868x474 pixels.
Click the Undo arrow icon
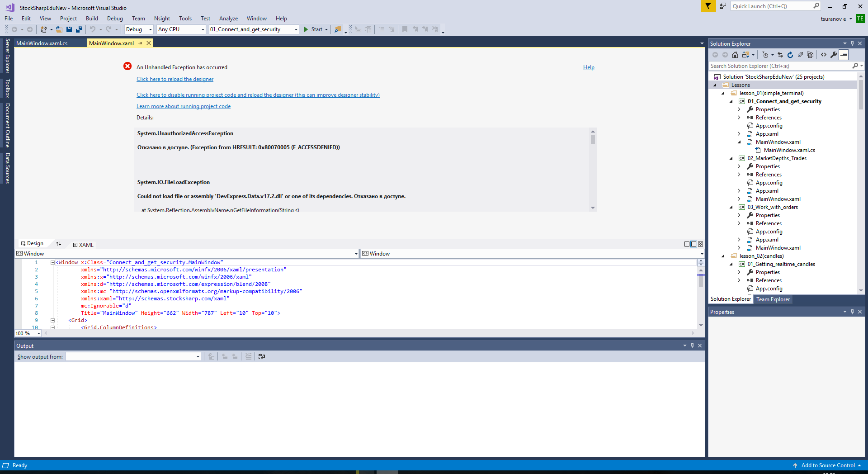93,29
